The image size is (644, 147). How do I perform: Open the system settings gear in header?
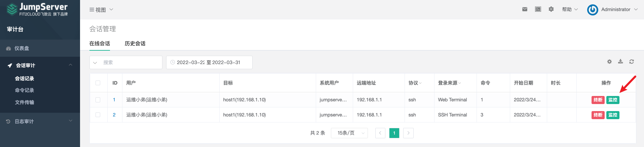click(x=551, y=9)
